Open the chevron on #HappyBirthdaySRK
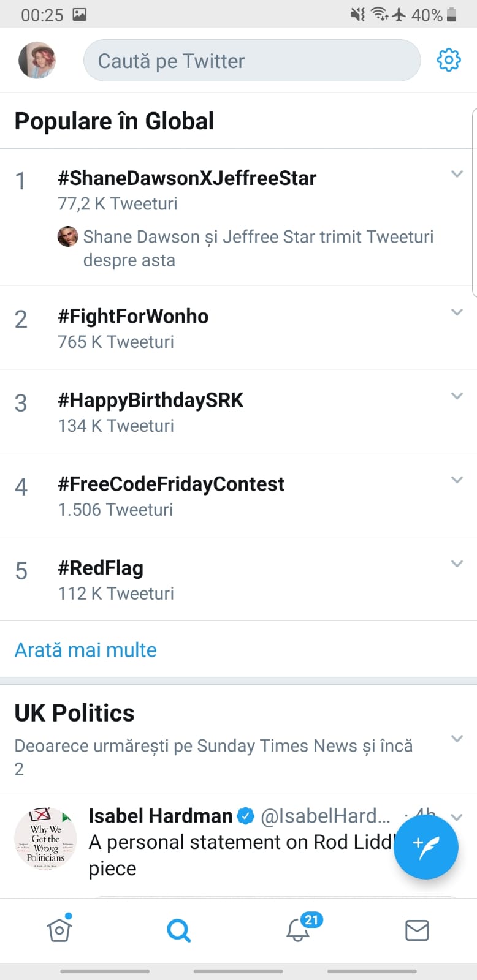 click(457, 396)
